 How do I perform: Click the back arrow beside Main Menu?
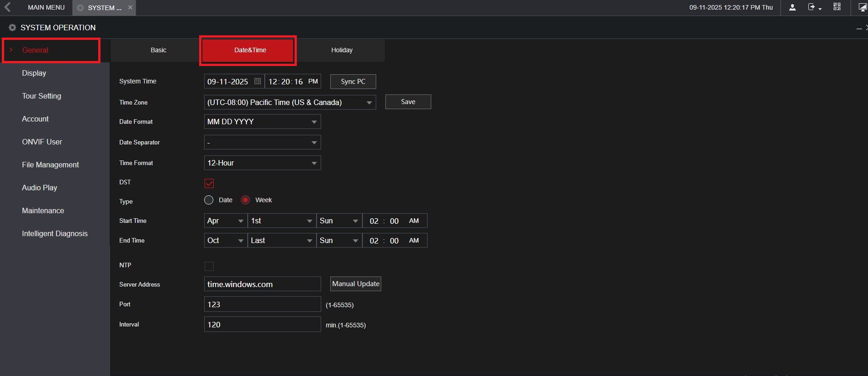(x=8, y=7)
